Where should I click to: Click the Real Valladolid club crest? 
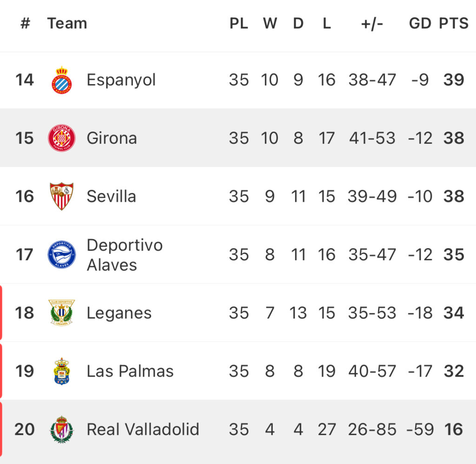tap(62, 430)
